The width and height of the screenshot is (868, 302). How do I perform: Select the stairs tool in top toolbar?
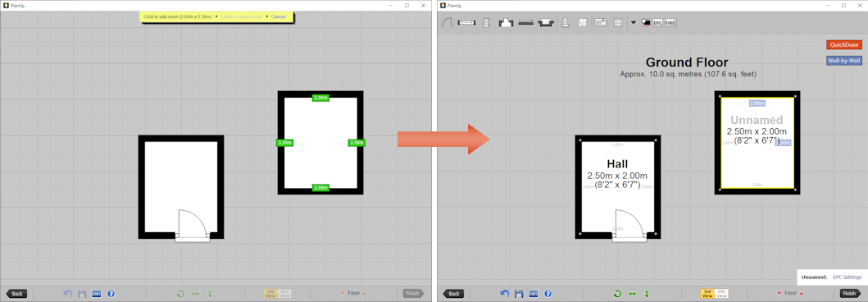[x=487, y=23]
